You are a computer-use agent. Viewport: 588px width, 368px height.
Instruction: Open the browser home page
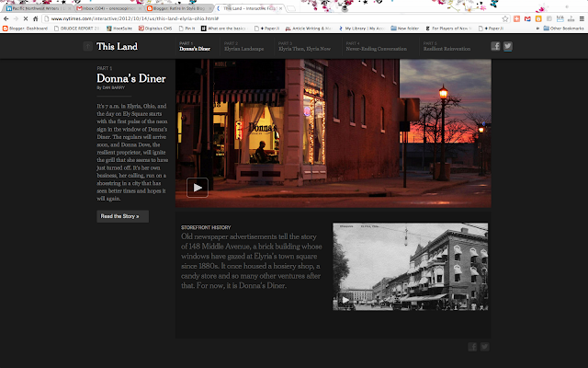coord(35,18)
